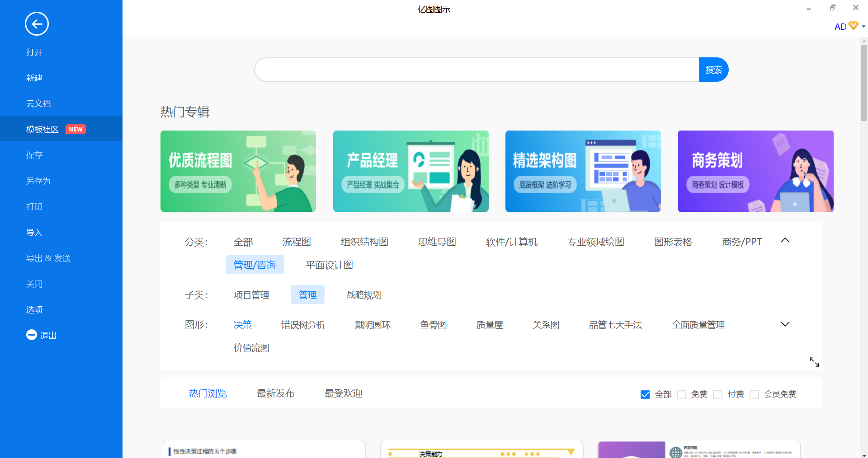Image resolution: width=868 pixels, height=458 pixels.
Task: Select the 专业领域绘图 category
Action: [x=596, y=242]
